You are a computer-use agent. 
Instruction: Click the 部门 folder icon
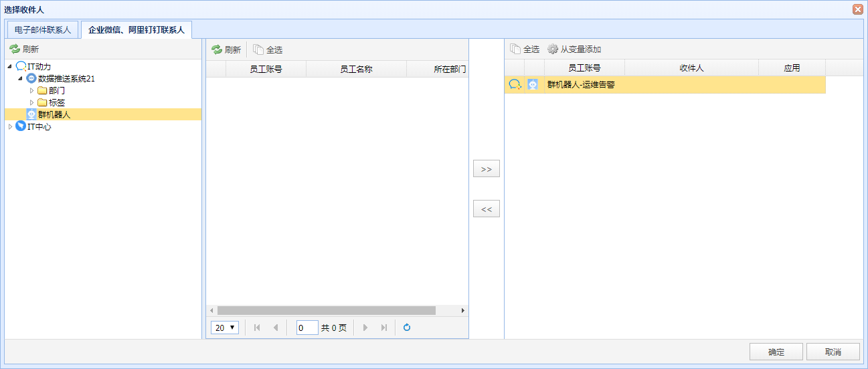point(42,90)
